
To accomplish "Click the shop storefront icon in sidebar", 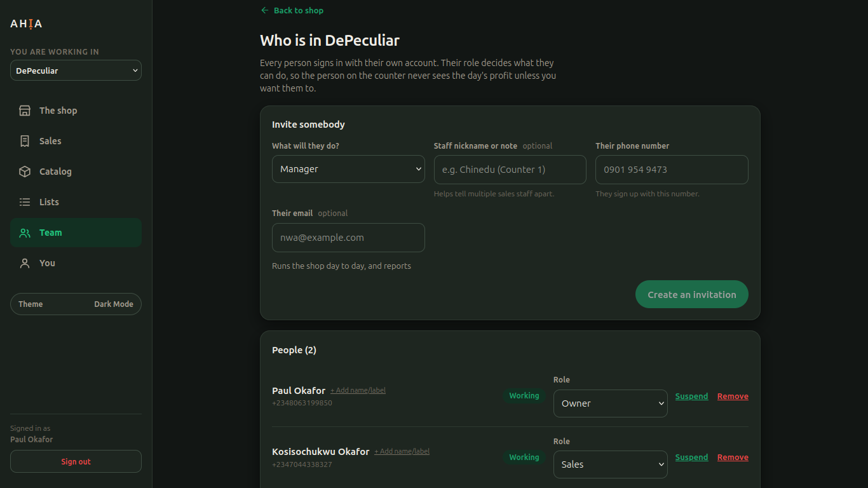I will [25, 111].
